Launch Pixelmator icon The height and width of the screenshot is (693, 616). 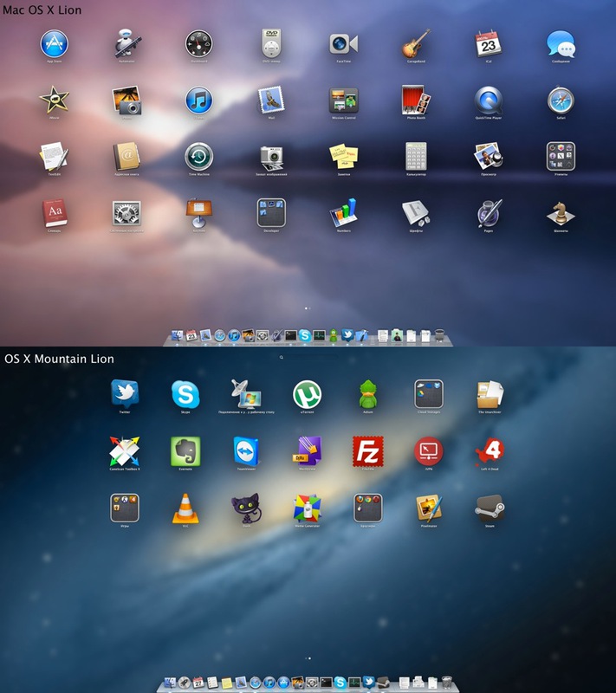tap(429, 508)
